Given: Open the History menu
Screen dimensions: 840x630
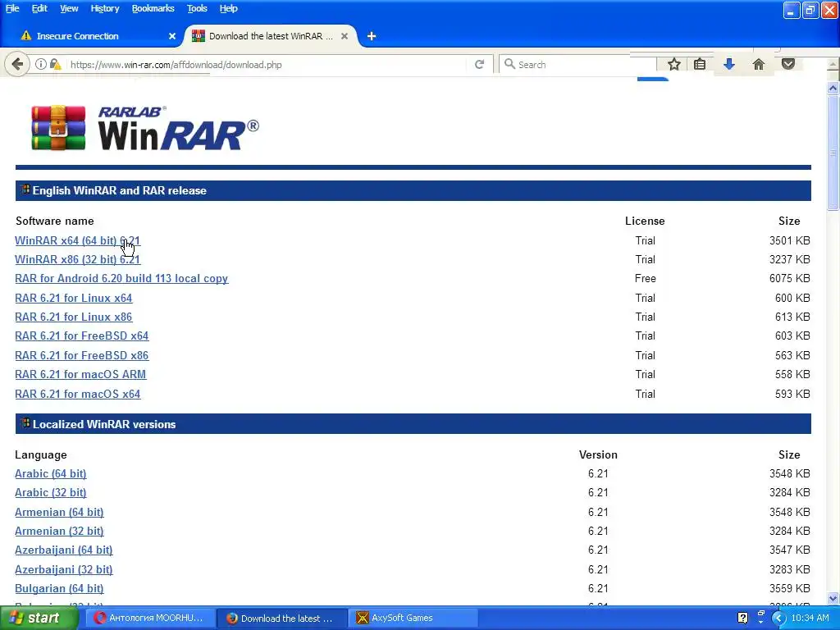Looking at the screenshot, I should click(x=104, y=8).
